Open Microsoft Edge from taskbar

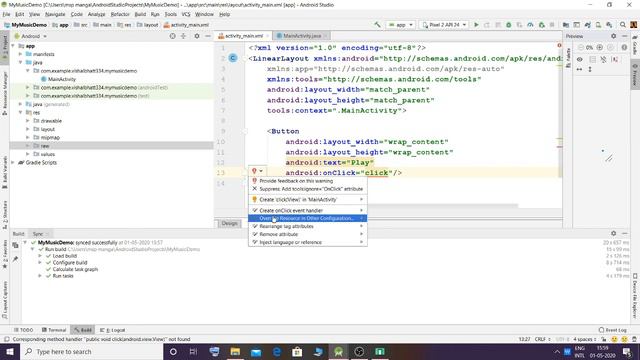pyautogui.click(x=277, y=351)
